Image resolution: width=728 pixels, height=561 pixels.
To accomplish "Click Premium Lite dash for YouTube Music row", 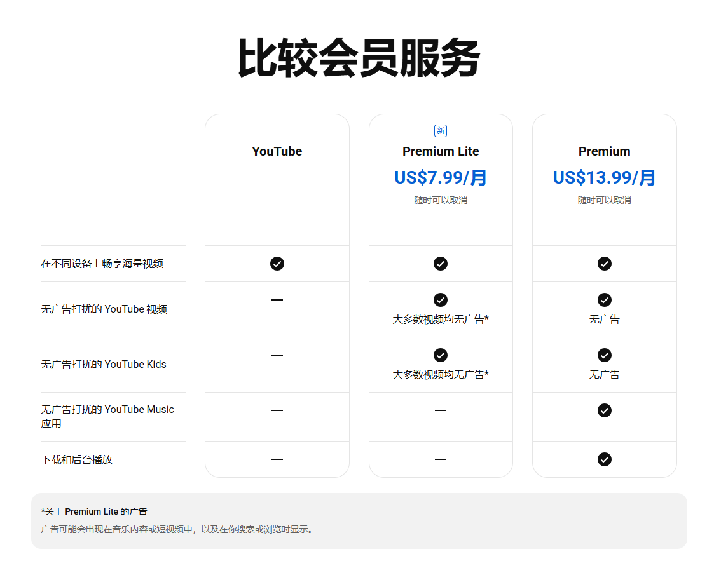I will tap(441, 410).
